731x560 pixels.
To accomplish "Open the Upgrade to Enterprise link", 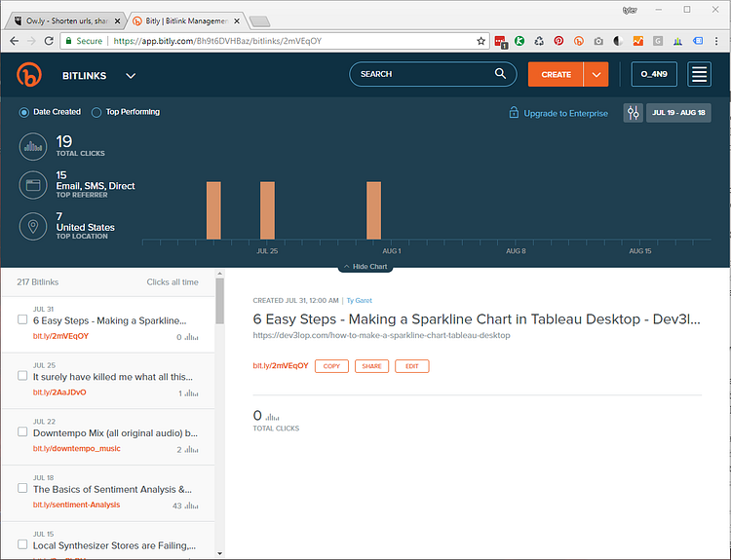I will pos(565,113).
